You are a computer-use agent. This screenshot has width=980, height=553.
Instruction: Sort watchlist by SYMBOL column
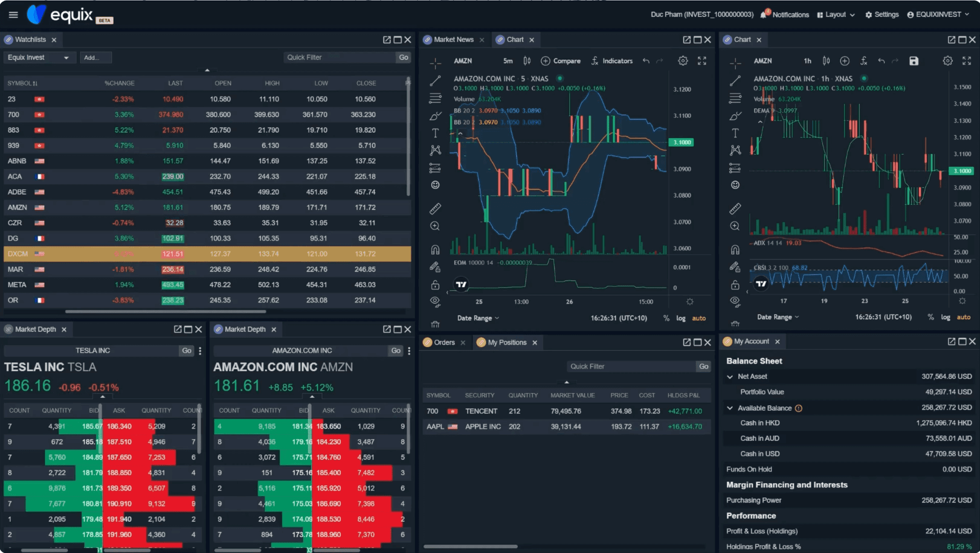click(23, 83)
